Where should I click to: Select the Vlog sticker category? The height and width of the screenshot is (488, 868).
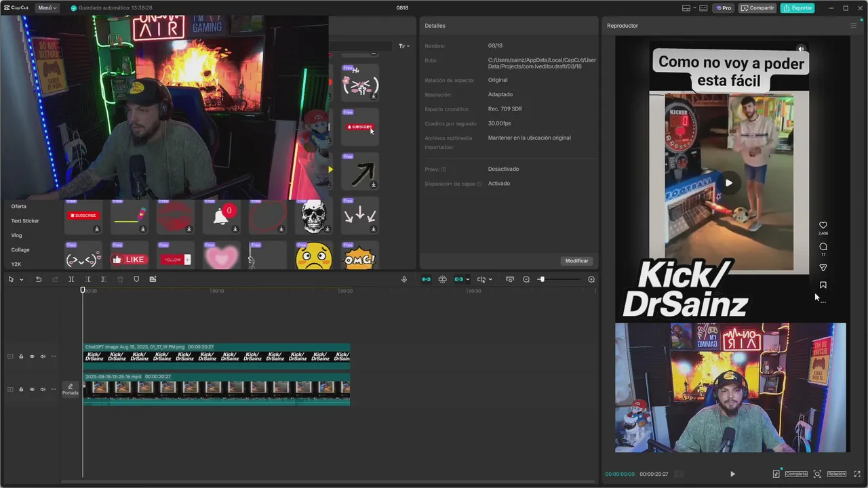[16, 235]
